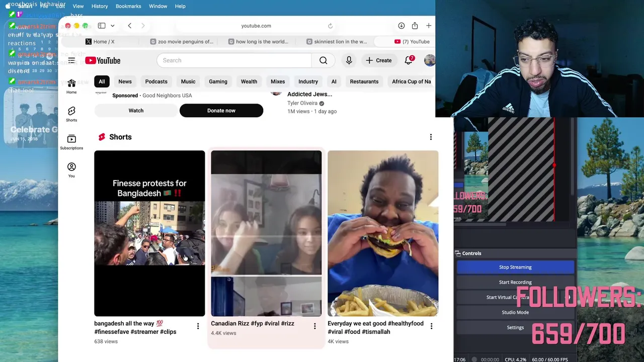This screenshot has height=362, width=644.
Task: Open Safari downloads button
Action: point(401,26)
